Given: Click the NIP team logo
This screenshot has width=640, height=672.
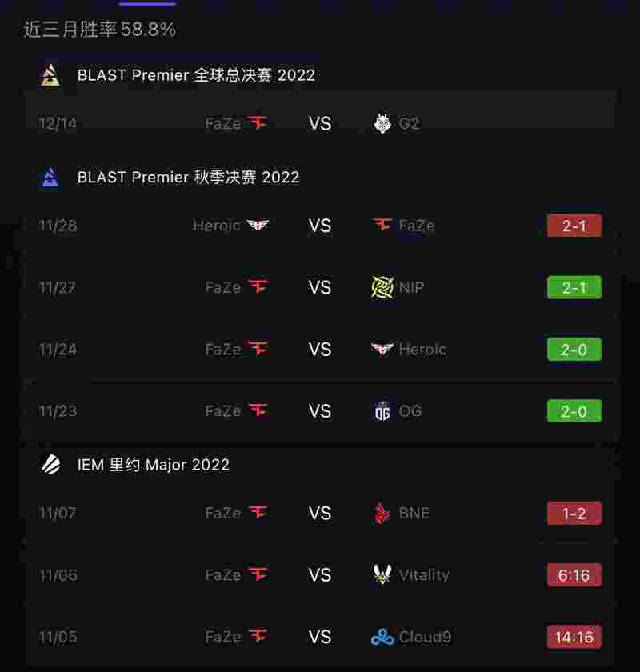Looking at the screenshot, I should [x=382, y=287].
